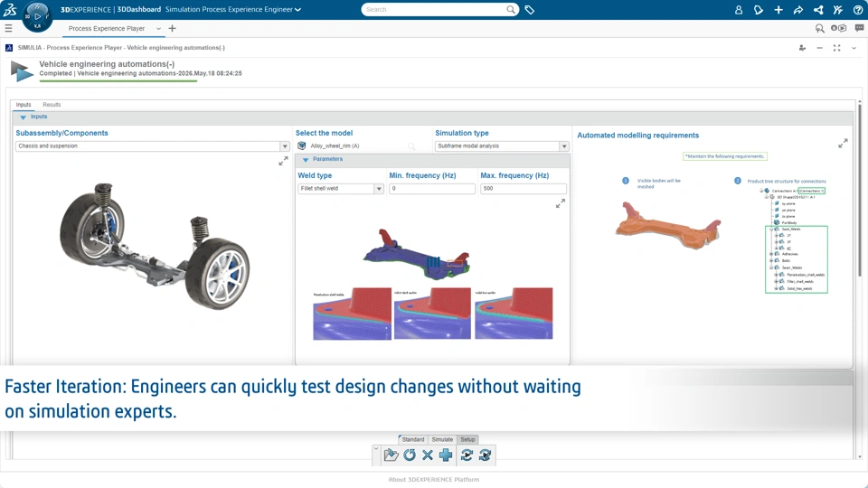The height and width of the screenshot is (488, 868).
Task: Open the Simulation Process Experience Engineer dropdown
Action: click(298, 9)
